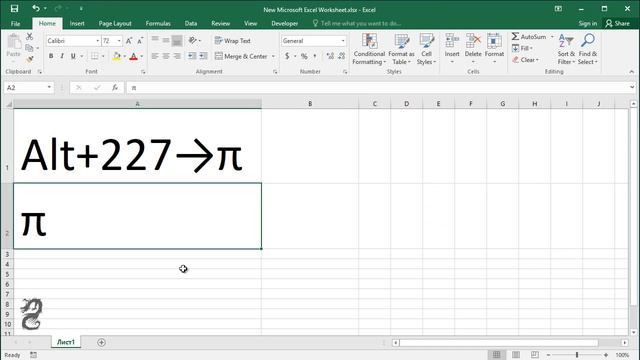The height and width of the screenshot is (360, 640).
Task: Click the Save icon in title bar
Action: 14,9
